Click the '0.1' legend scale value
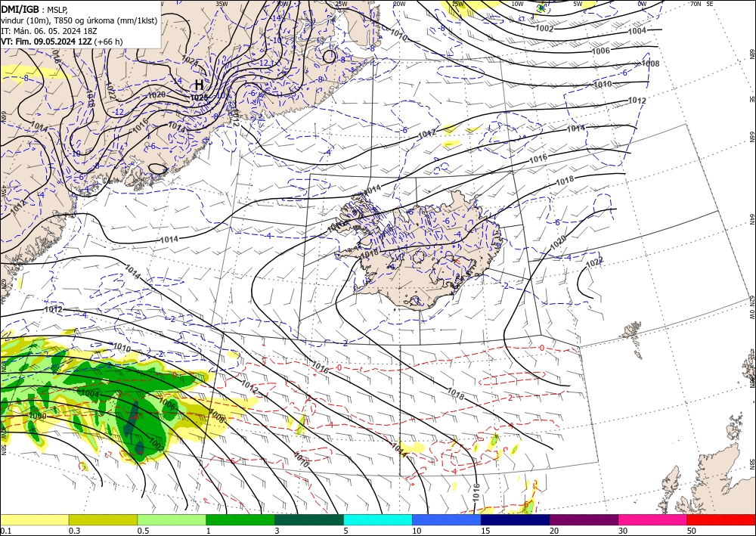This screenshot has width=756, height=536. (x=5, y=531)
